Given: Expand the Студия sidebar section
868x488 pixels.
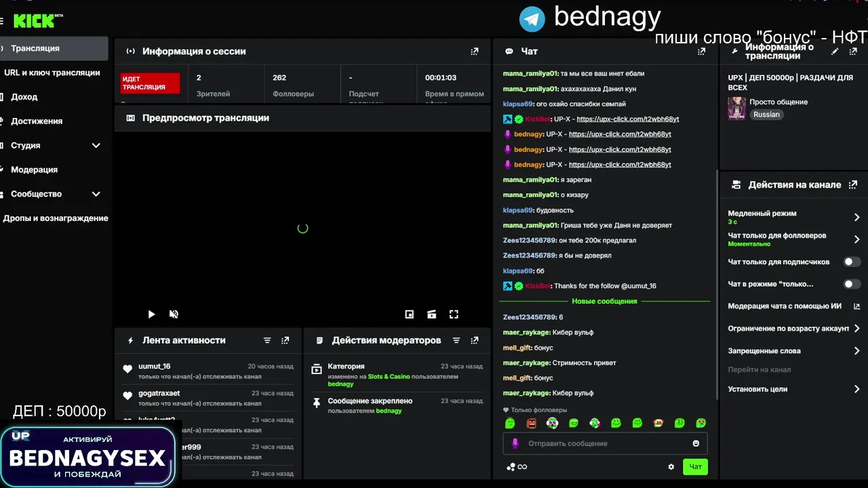Looking at the screenshot, I should coord(96,146).
